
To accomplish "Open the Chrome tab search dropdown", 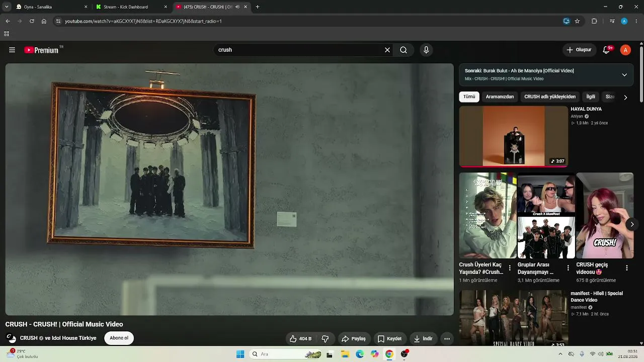I will click(x=7, y=7).
